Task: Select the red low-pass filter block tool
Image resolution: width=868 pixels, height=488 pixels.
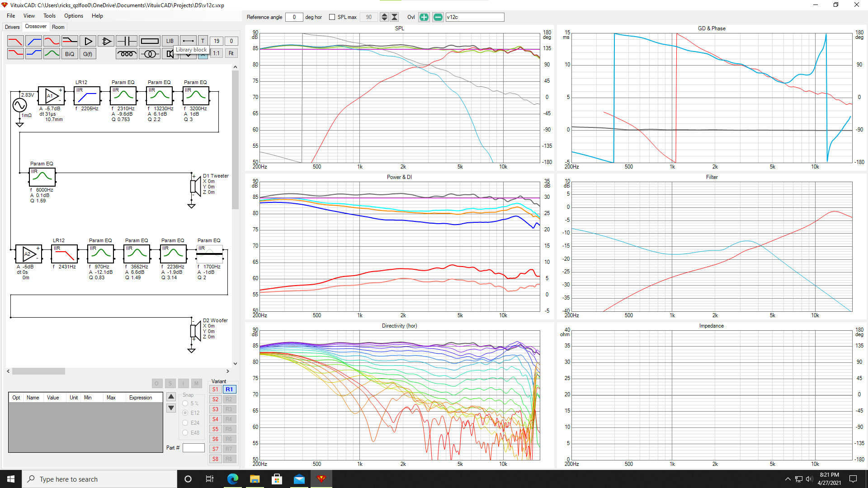Action: coord(15,41)
